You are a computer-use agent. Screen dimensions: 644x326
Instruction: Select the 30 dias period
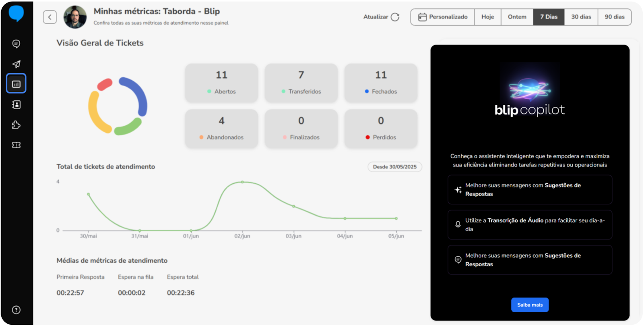(x=581, y=17)
